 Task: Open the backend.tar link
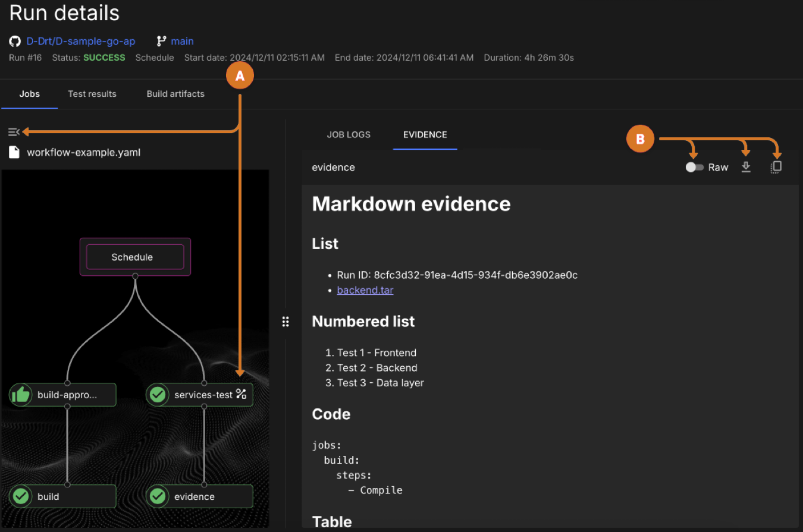coord(365,290)
